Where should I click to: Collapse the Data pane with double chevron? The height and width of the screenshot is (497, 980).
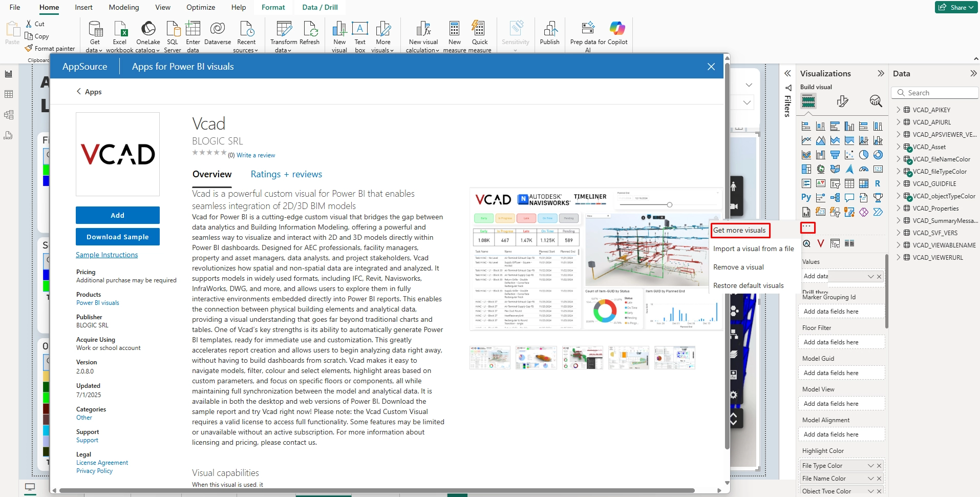click(973, 73)
